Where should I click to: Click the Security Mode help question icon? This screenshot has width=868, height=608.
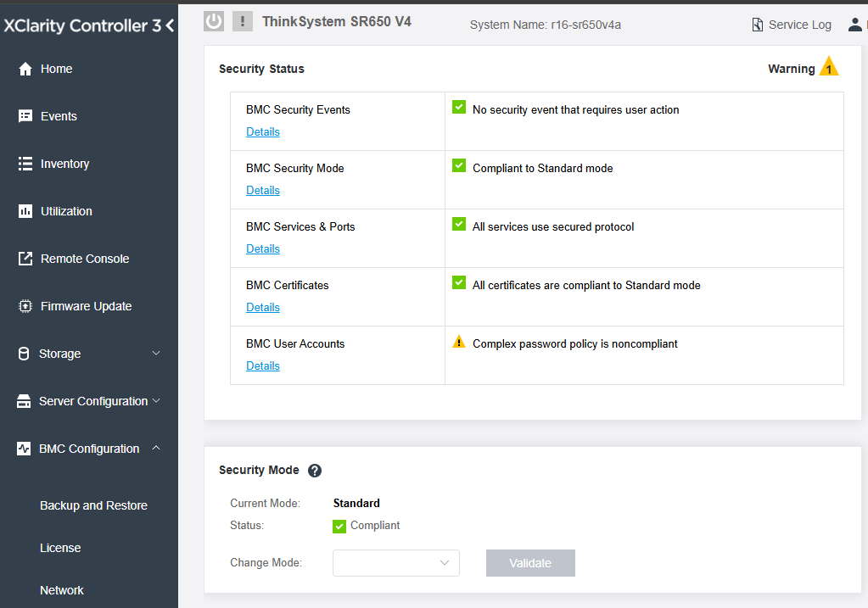(x=315, y=471)
